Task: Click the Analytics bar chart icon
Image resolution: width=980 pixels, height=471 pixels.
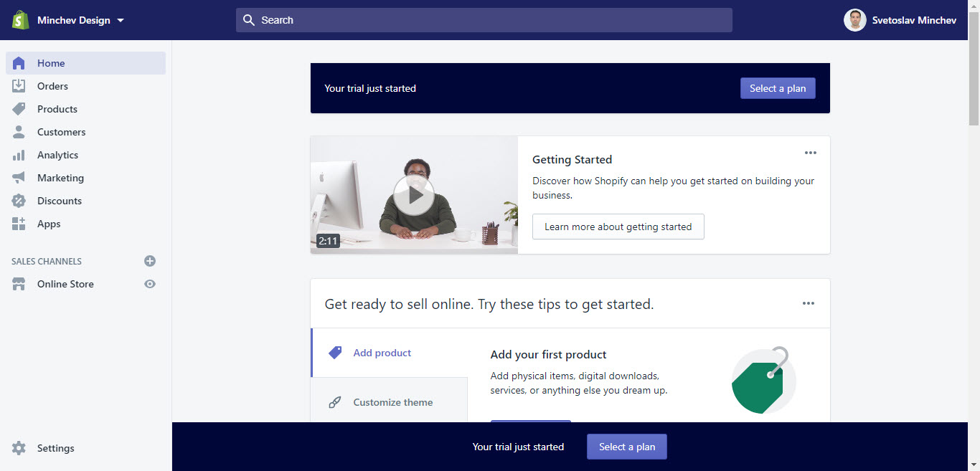Action: (19, 155)
